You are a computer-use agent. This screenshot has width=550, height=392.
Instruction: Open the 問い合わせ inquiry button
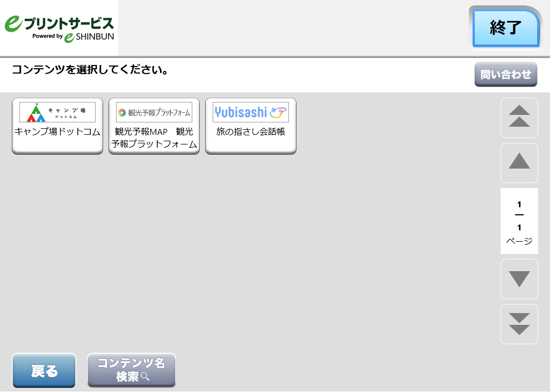coord(506,74)
